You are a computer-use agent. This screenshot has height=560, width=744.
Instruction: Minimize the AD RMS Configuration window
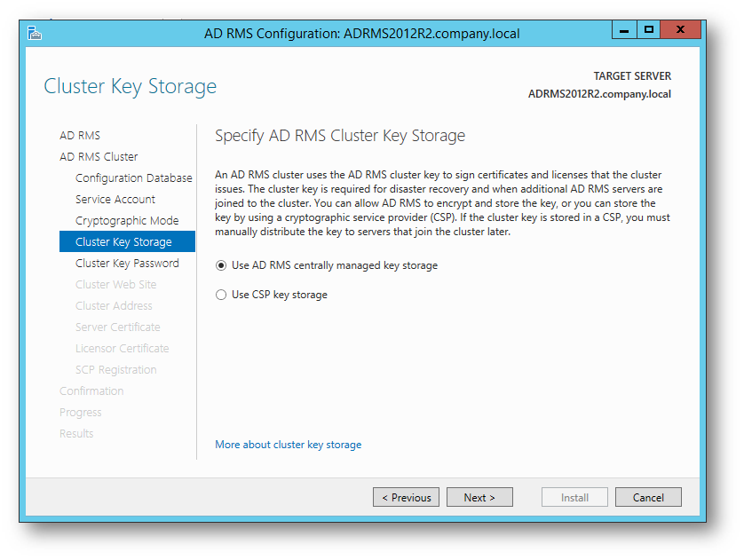pyautogui.click(x=624, y=30)
